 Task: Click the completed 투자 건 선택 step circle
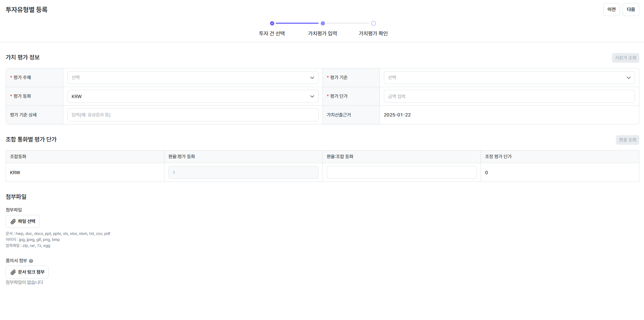coord(272,23)
